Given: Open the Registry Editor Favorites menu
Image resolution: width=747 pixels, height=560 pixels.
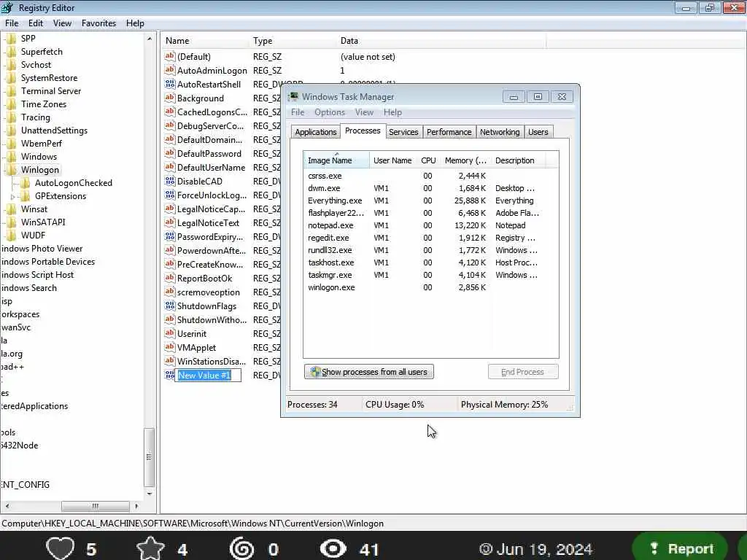Looking at the screenshot, I should (98, 23).
